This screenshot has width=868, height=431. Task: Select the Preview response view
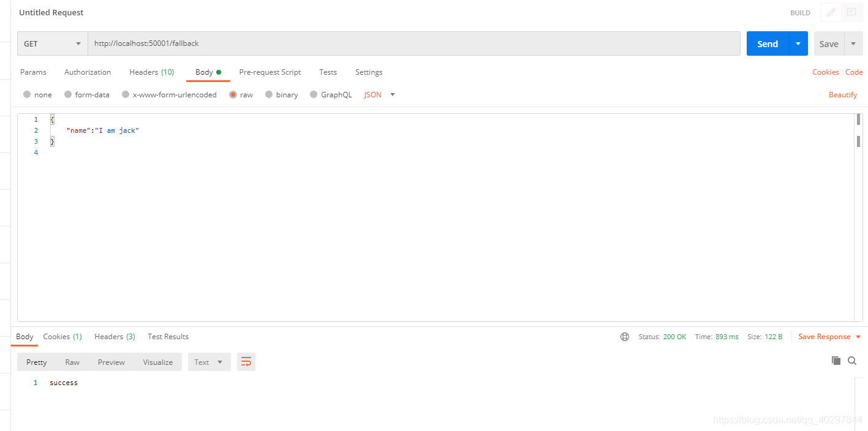coord(111,362)
